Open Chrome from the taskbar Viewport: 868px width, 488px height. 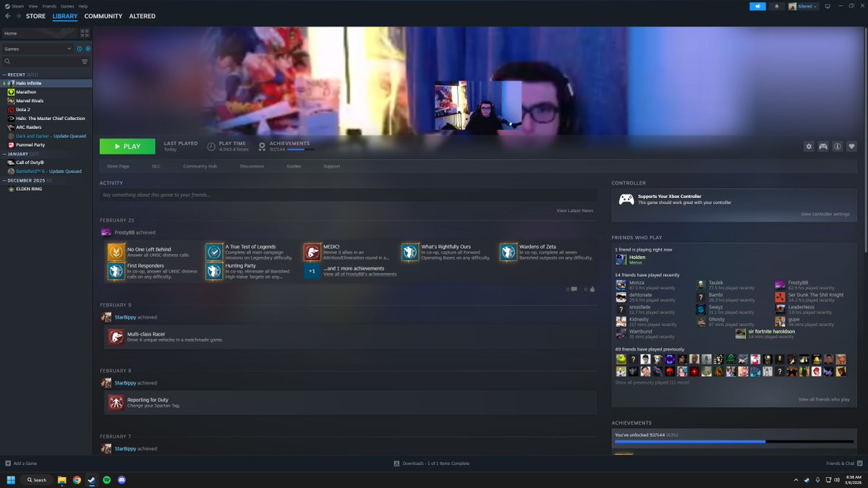coord(77,479)
